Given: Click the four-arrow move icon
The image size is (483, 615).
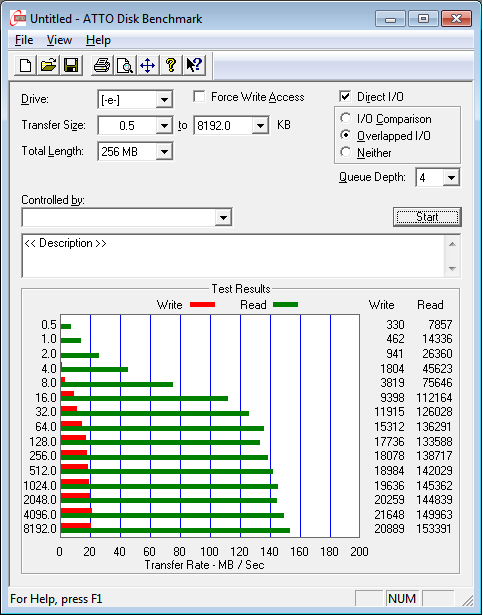Looking at the screenshot, I should [148, 65].
